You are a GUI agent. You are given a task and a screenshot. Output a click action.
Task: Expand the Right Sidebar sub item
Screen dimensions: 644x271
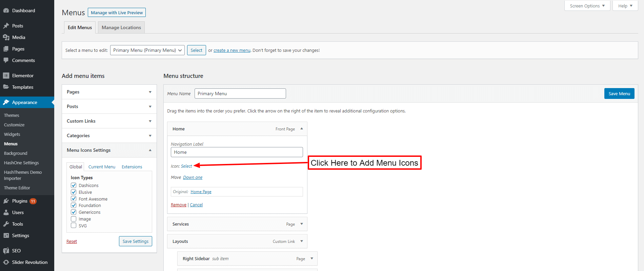[312, 258]
